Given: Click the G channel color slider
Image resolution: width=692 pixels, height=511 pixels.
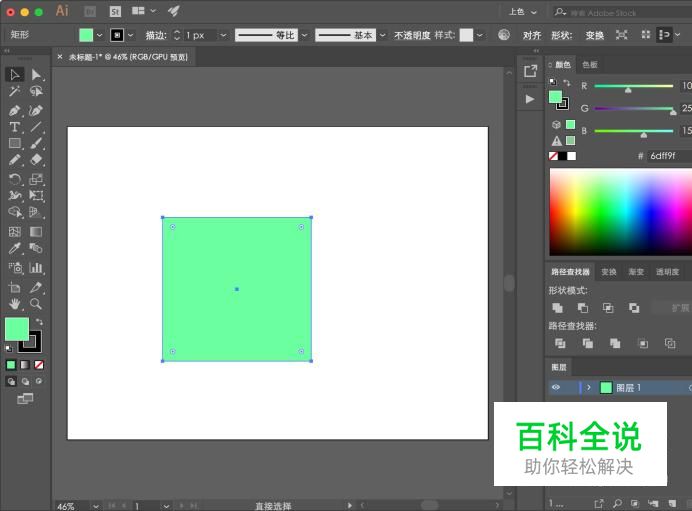Looking at the screenshot, I should point(635,108).
